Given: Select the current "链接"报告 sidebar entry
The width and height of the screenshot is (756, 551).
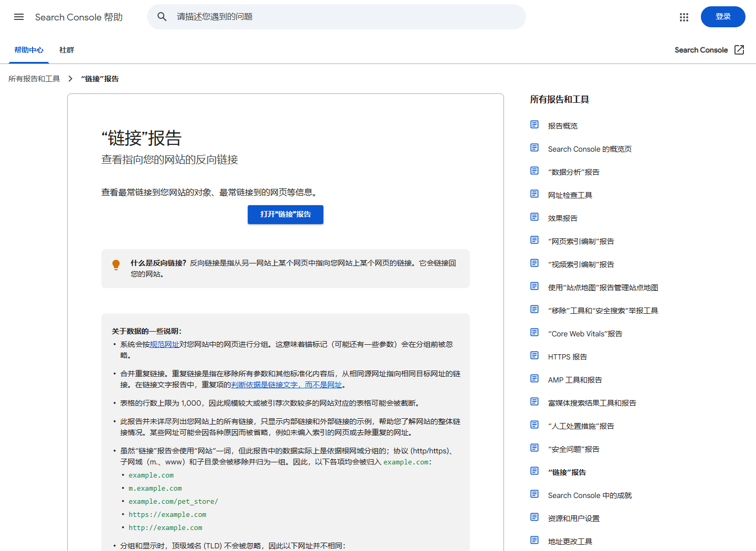Looking at the screenshot, I should pos(567,472).
